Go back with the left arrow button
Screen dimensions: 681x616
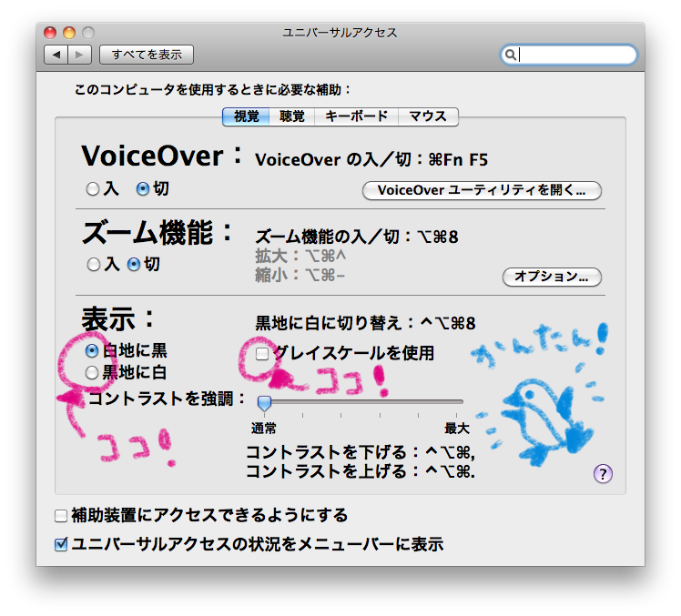tap(56, 55)
